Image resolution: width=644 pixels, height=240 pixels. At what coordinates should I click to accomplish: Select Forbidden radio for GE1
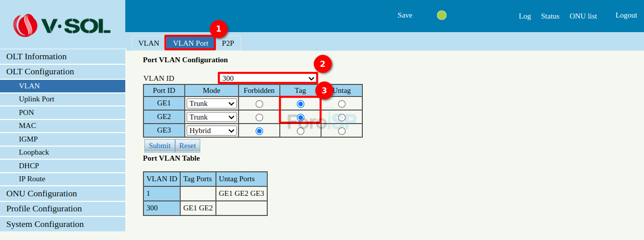pos(259,104)
